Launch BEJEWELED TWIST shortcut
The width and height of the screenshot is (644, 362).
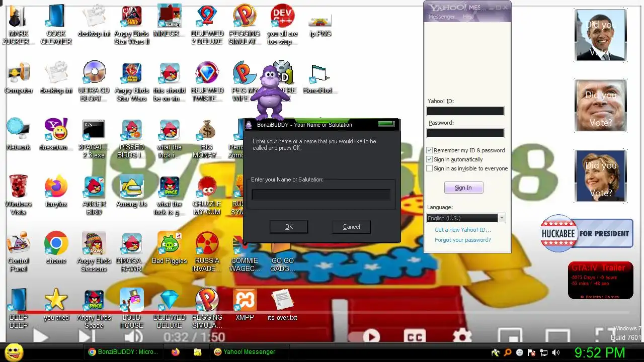click(x=207, y=80)
